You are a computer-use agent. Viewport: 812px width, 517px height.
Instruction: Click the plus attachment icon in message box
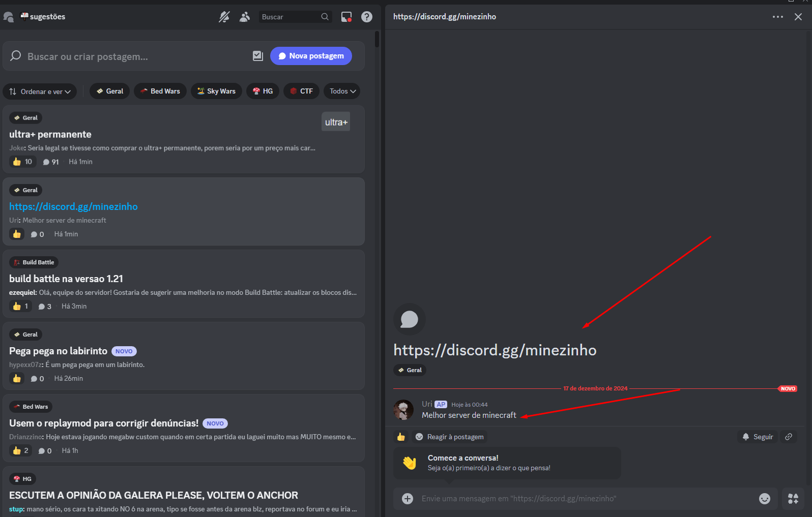pos(408,499)
